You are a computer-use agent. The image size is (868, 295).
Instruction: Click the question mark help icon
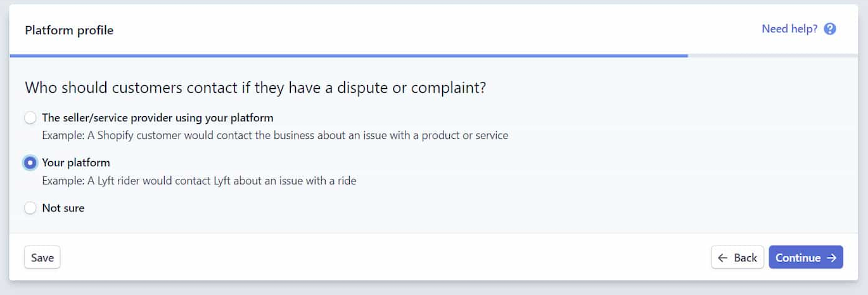click(830, 29)
